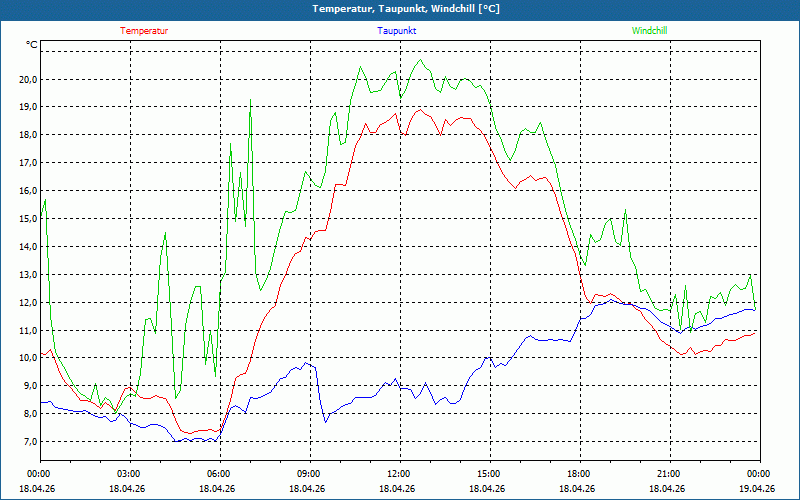Image resolution: width=800 pixels, height=500 pixels.
Task: Click the 18:00 time axis label
Action: (578, 474)
